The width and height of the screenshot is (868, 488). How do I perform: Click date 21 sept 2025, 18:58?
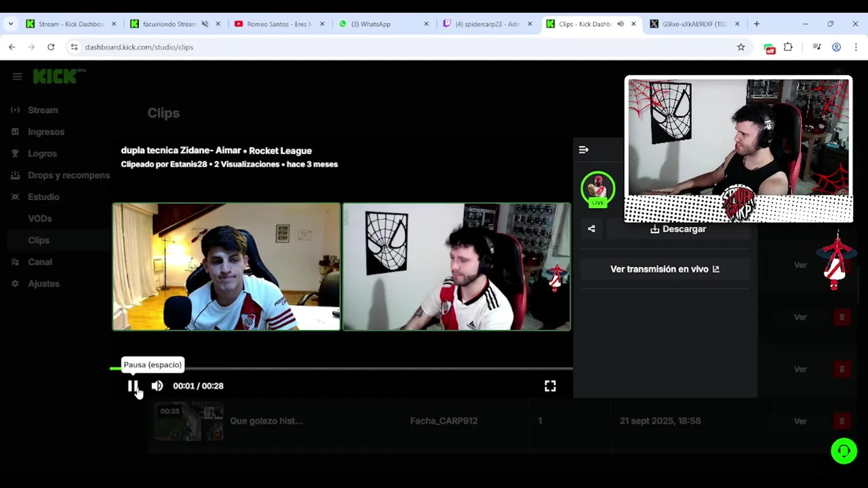660,421
